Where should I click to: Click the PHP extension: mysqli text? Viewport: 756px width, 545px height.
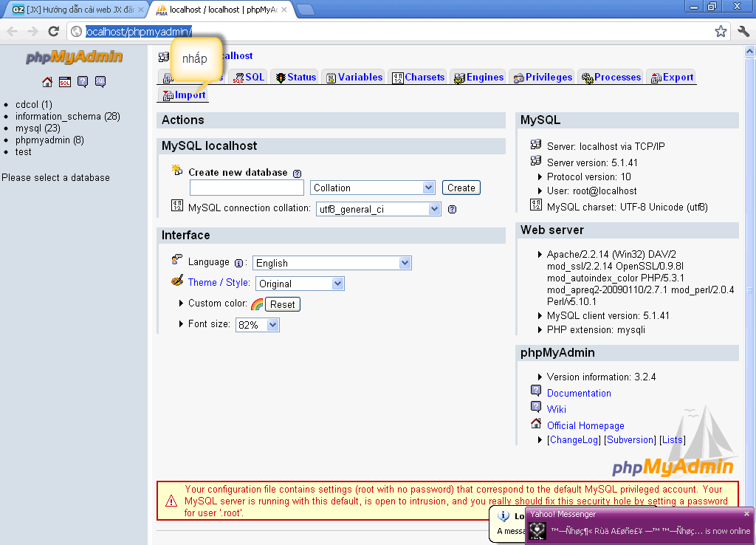coord(596,330)
